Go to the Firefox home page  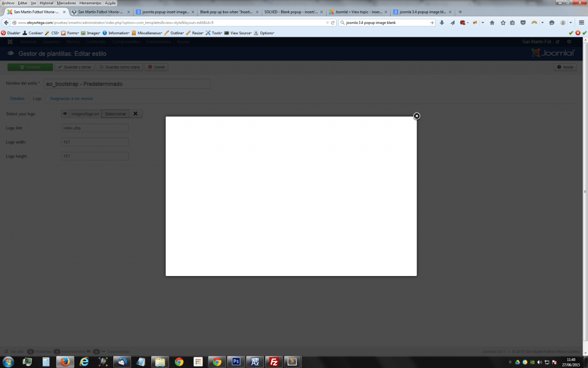[x=492, y=22]
